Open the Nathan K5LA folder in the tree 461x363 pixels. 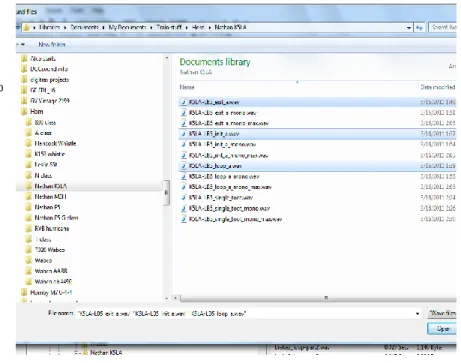coord(50,186)
